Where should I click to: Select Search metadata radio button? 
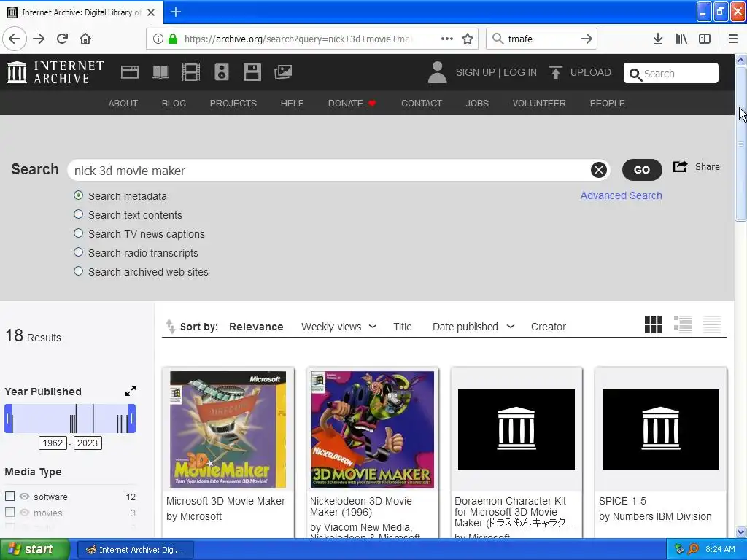click(79, 195)
